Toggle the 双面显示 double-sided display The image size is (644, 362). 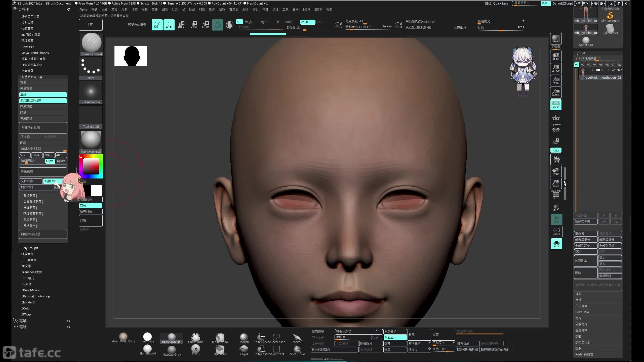(395, 338)
